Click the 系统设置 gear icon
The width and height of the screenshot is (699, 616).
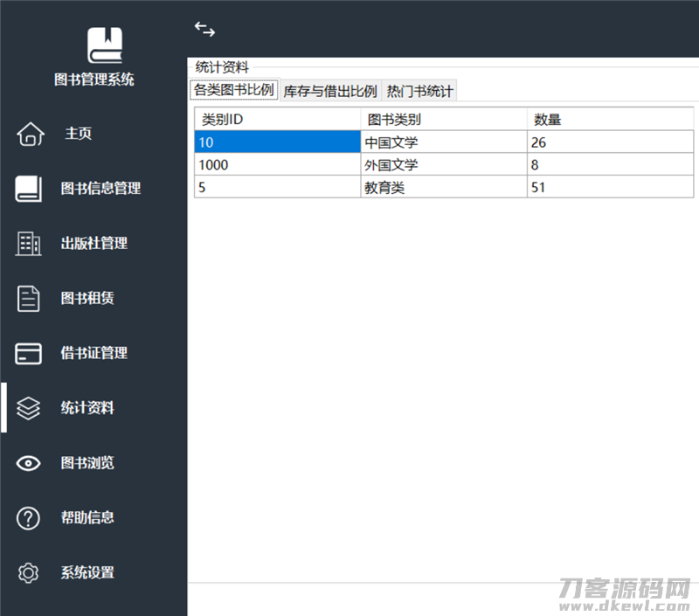[29, 572]
